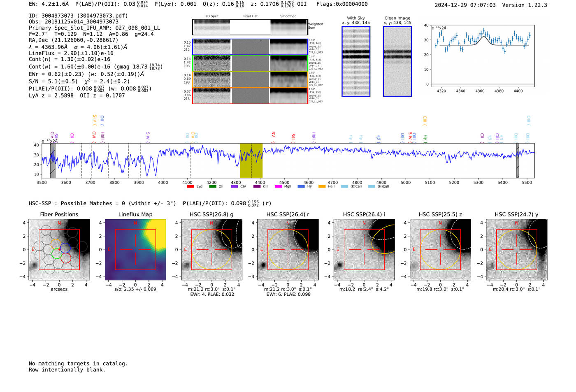Click the 's/b: 2.35 +/- 0.069' caption
This screenshot has width=576, height=392.
pos(135,289)
